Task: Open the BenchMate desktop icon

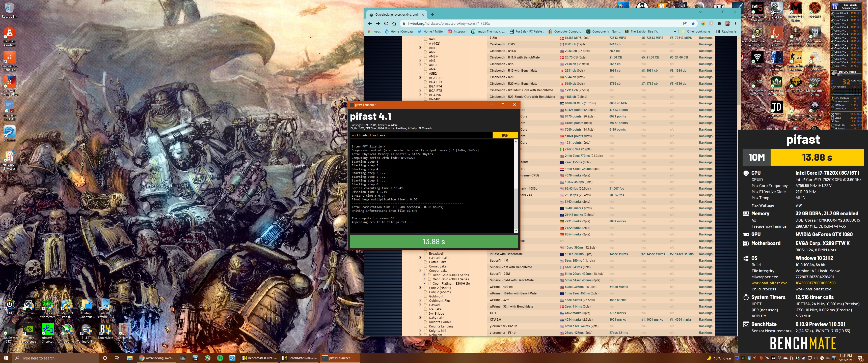Action: [x=105, y=332]
